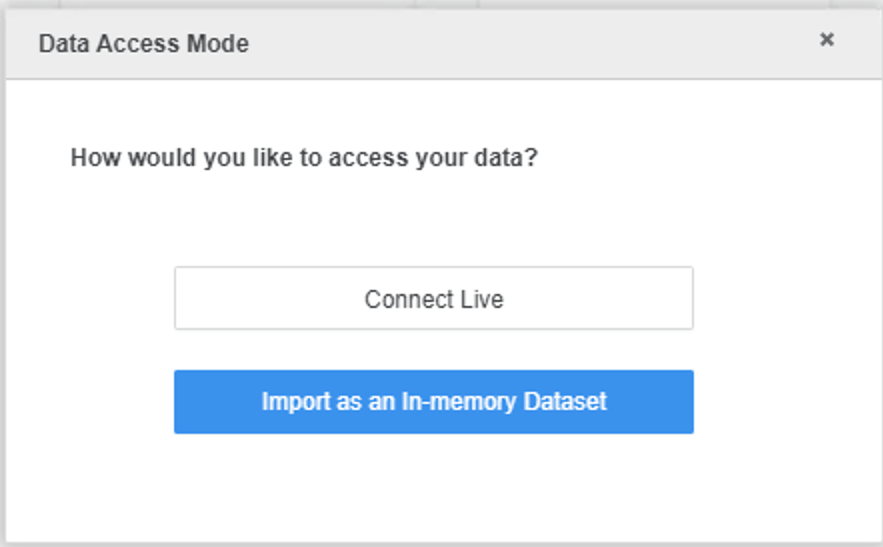This screenshot has width=883, height=547.
Task: Click the empty white area below the buttons
Action: 444,487
